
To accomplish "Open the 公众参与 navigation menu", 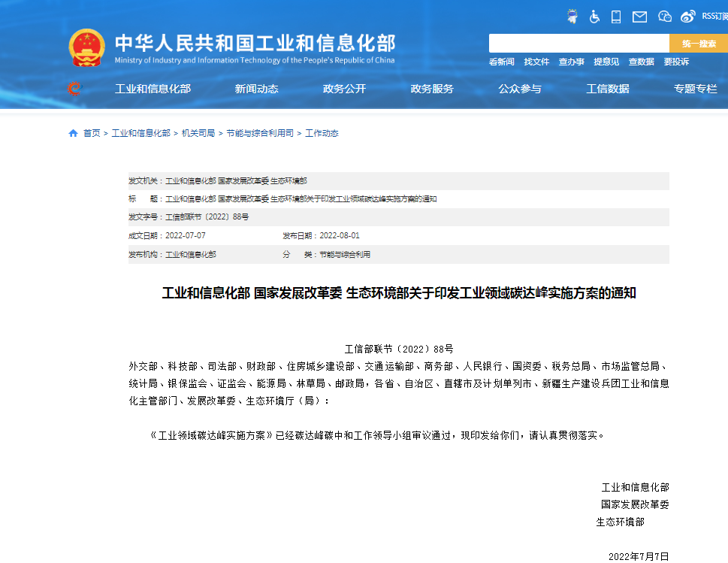I will pyautogui.click(x=520, y=89).
